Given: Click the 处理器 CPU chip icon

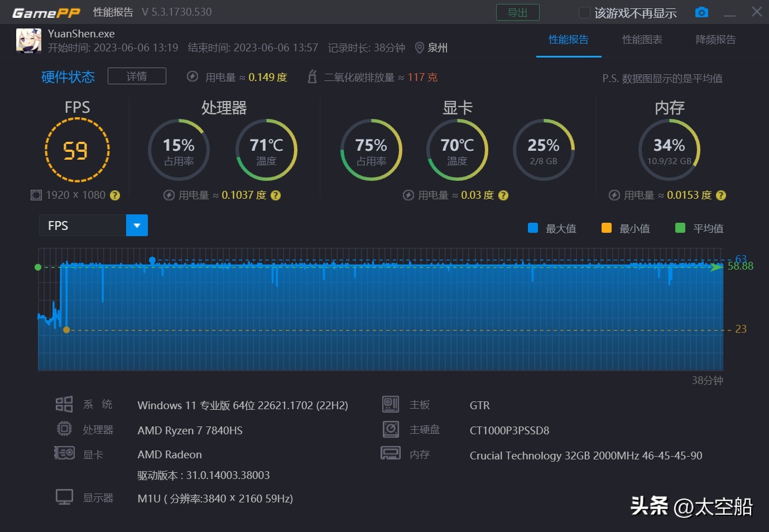Looking at the screenshot, I should coord(64,429).
